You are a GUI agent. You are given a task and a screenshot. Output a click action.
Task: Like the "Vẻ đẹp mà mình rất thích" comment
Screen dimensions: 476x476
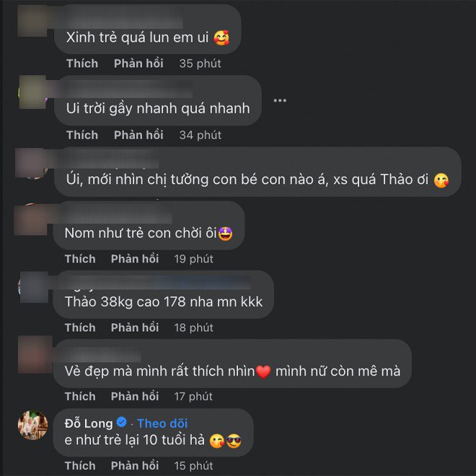click(x=80, y=397)
